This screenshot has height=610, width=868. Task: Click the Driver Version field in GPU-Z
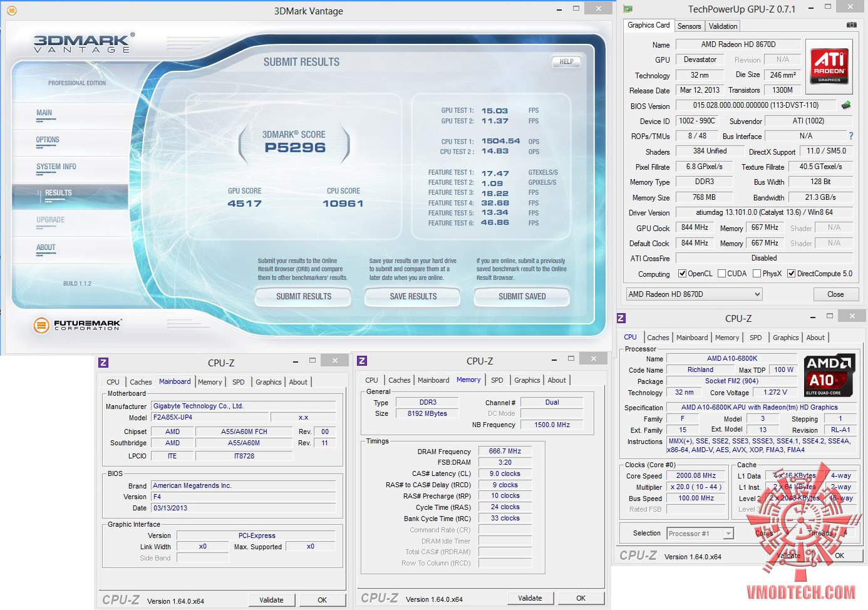click(764, 212)
